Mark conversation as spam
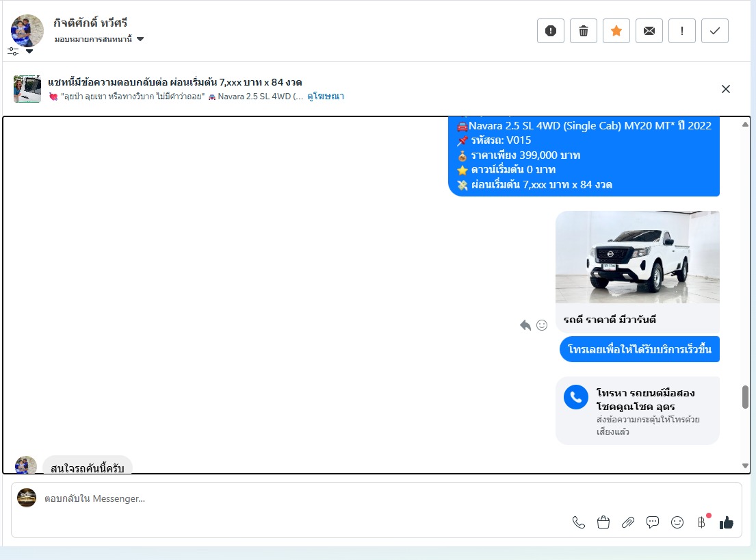 click(551, 31)
